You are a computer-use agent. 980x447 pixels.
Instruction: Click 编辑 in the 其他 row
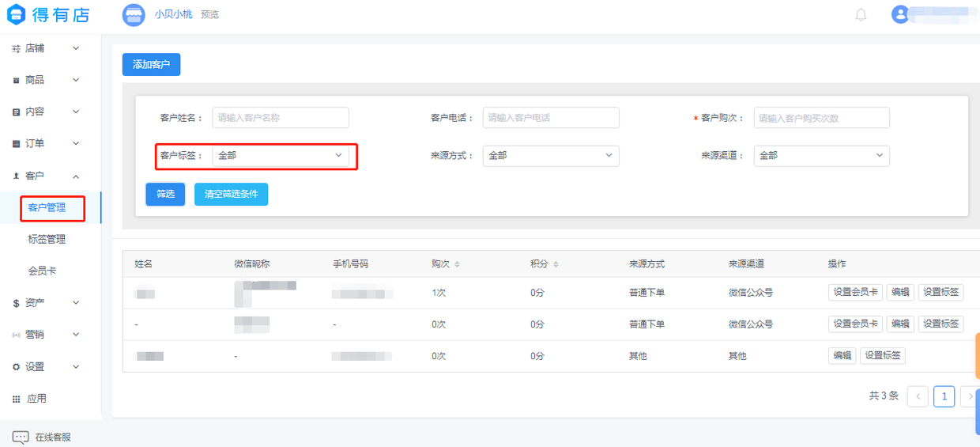click(842, 356)
